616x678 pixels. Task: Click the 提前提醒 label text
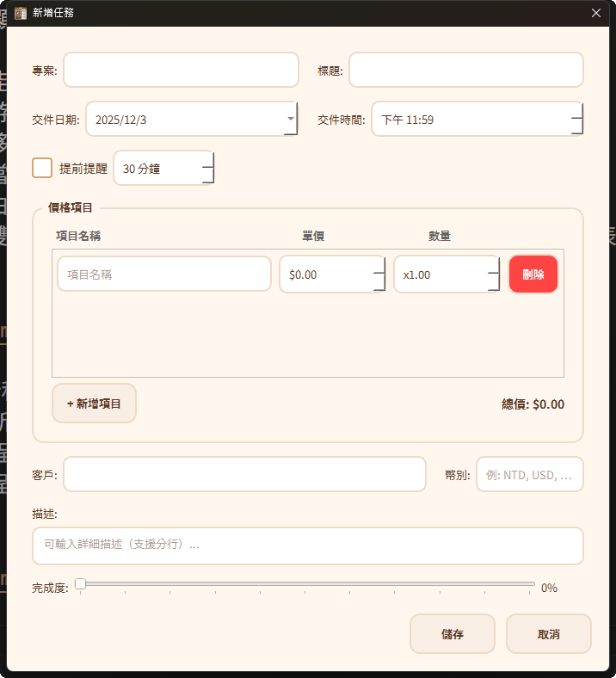[83, 168]
